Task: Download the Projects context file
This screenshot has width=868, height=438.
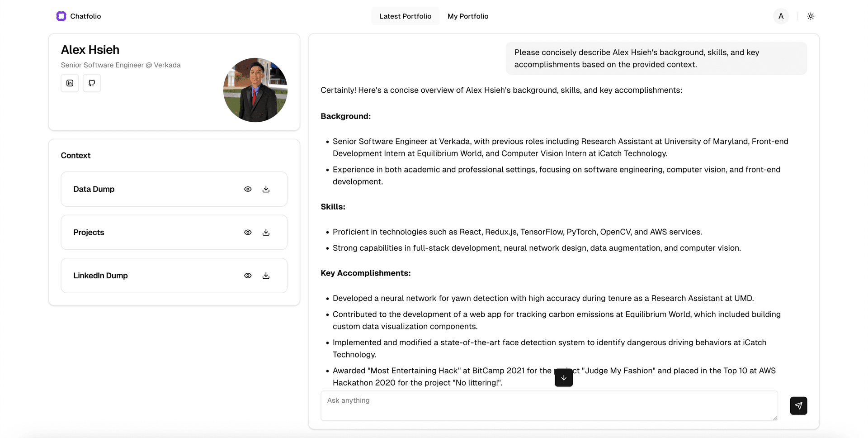Action: click(266, 232)
